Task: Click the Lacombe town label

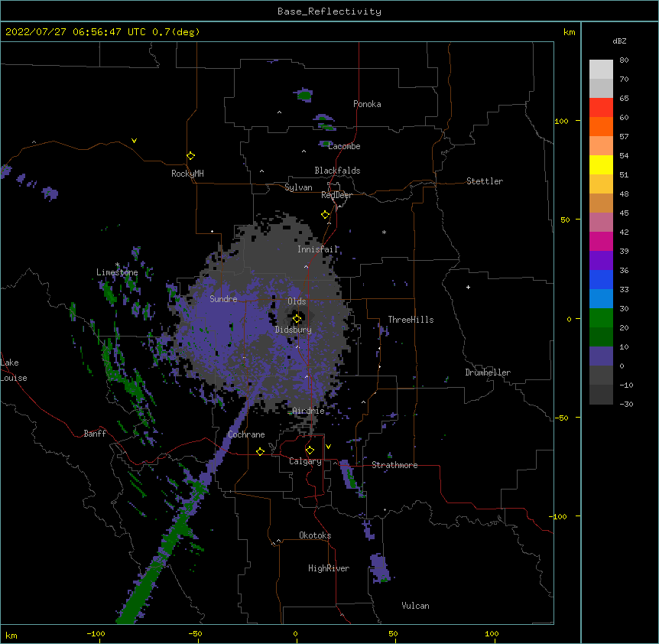Action: pyautogui.click(x=344, y=146)
